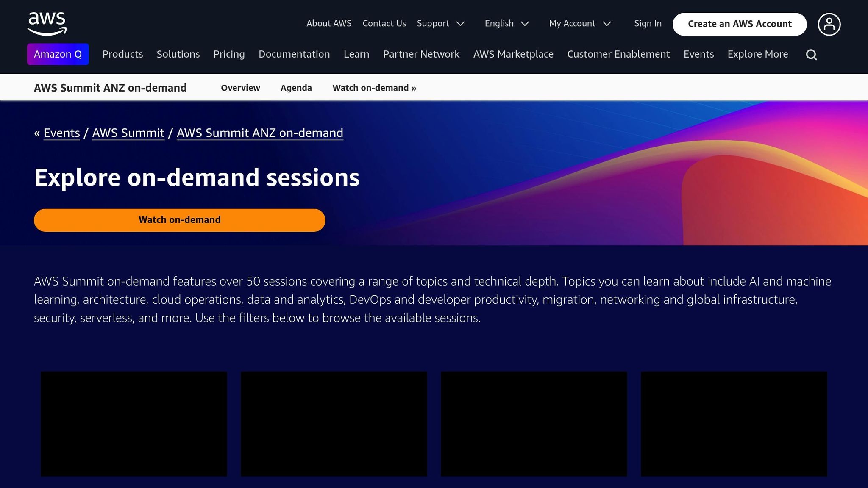
Task: Open the Documentation menu item
Action: tap(294, 54)
